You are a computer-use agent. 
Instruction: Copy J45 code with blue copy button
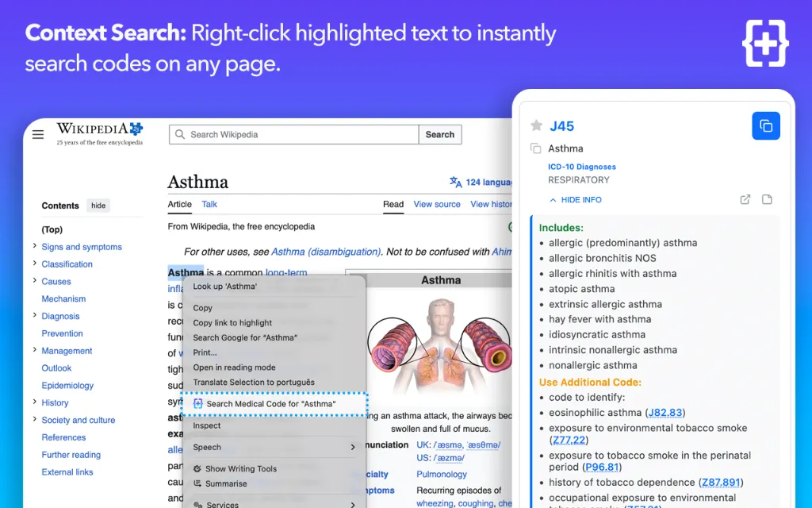pos(766,126)
